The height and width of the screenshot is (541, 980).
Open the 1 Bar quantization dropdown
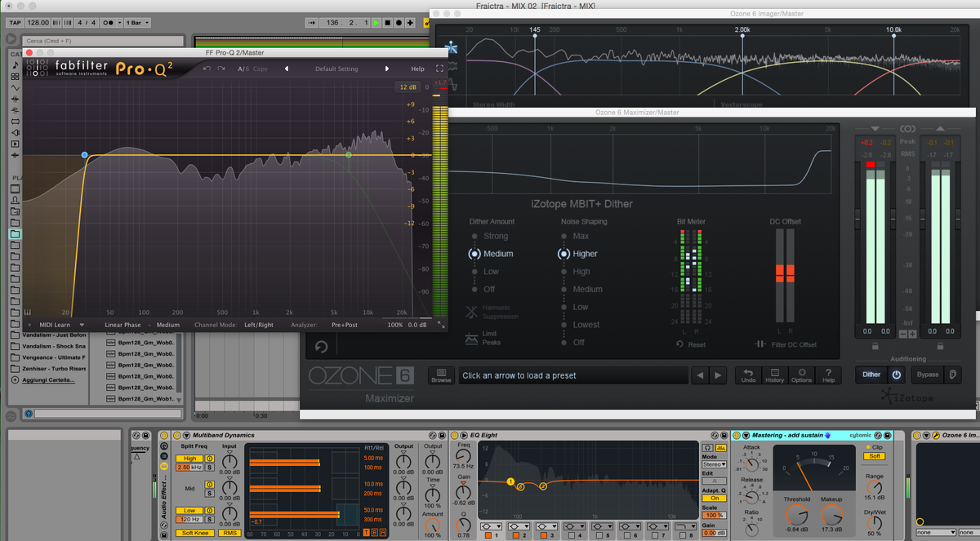137,22
